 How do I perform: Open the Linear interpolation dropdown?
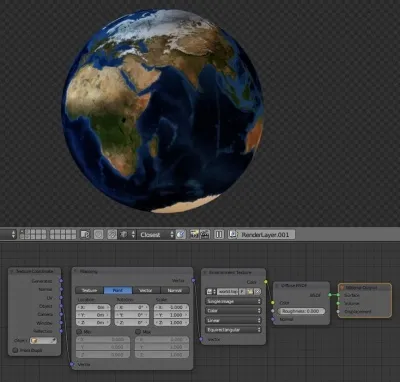click(x=233, y=320)
